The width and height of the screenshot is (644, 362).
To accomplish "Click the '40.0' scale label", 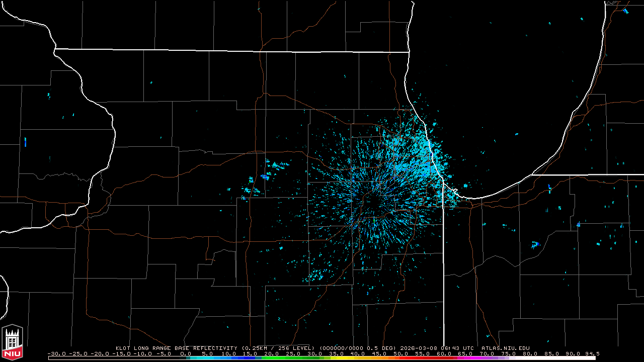I will [358, 353].
